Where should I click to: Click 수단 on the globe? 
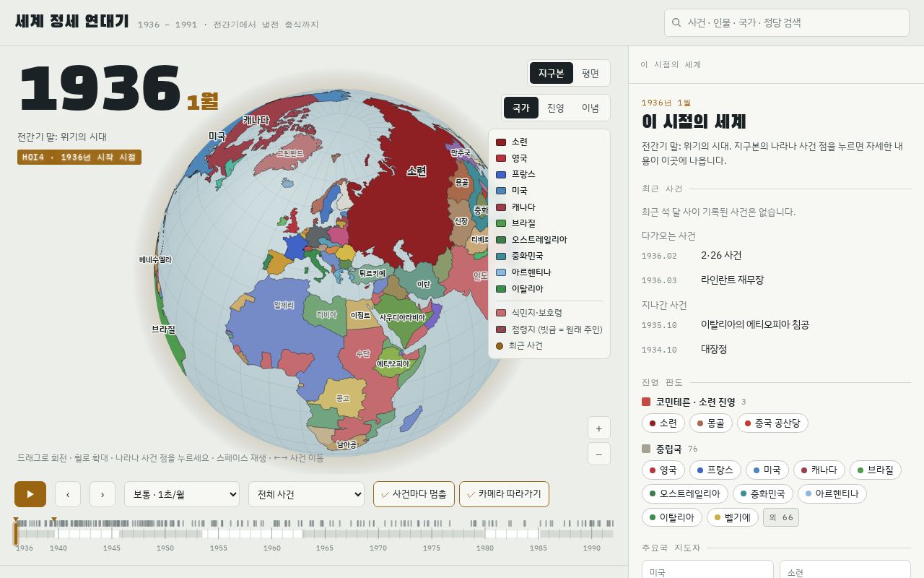(x=362, y=354)
